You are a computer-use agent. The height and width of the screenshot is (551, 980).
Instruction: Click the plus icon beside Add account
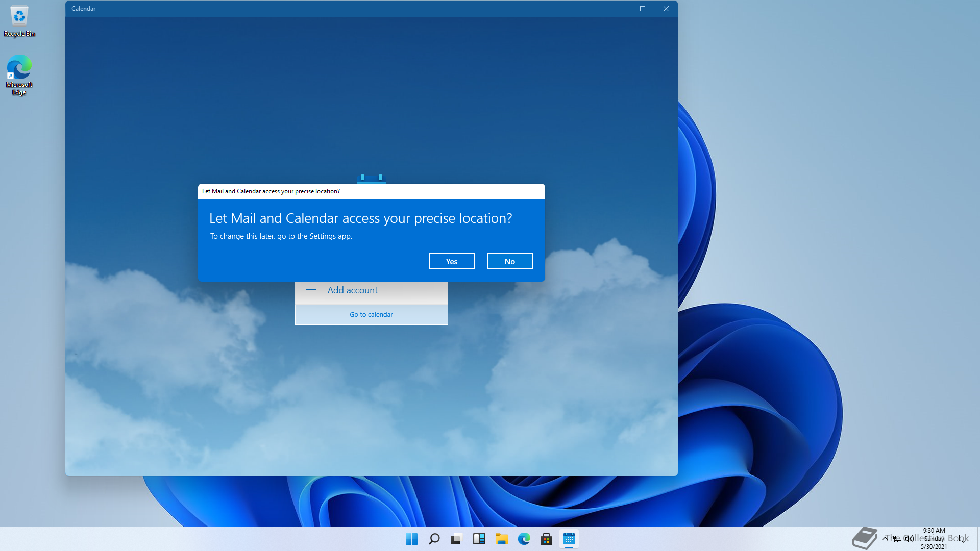point(311,290)
